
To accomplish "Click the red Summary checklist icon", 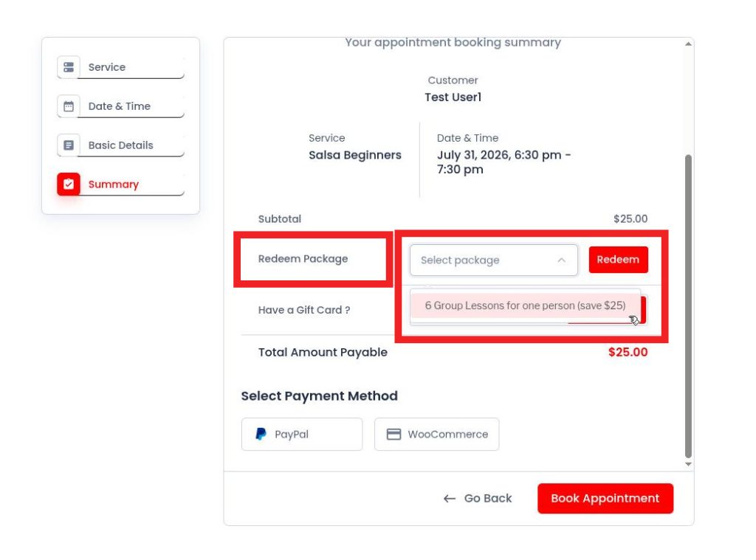I will click(x=69, y=184).
